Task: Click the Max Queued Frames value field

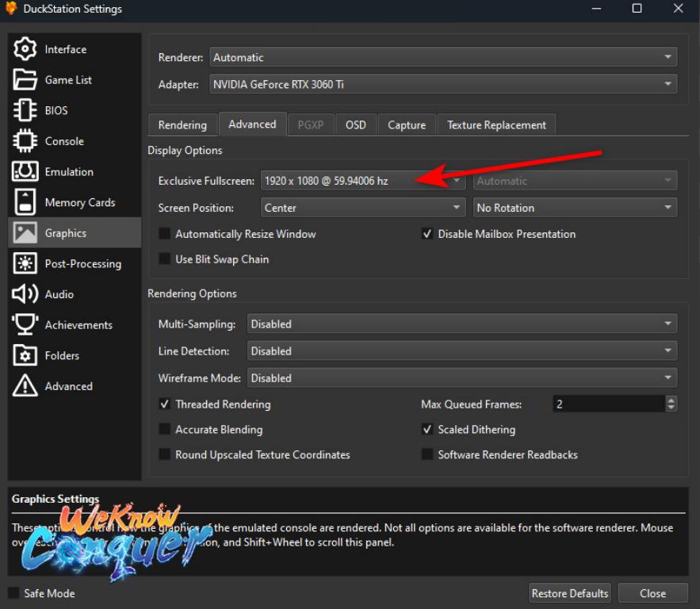Action: click(x=609, y=404)
